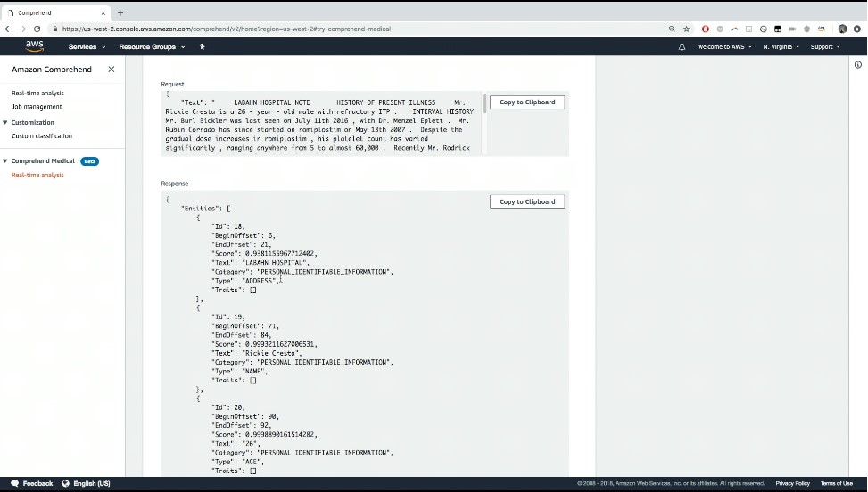Click the lock icon in address bar
This screenshot has height=492, width=868.
point(54,29)
